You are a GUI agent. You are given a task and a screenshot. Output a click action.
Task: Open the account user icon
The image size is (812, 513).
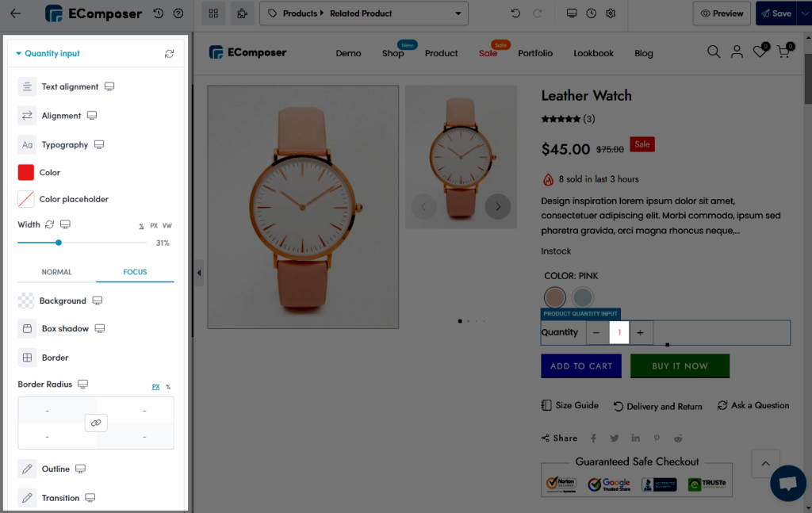pyautogui.click(x=737, y=52)
